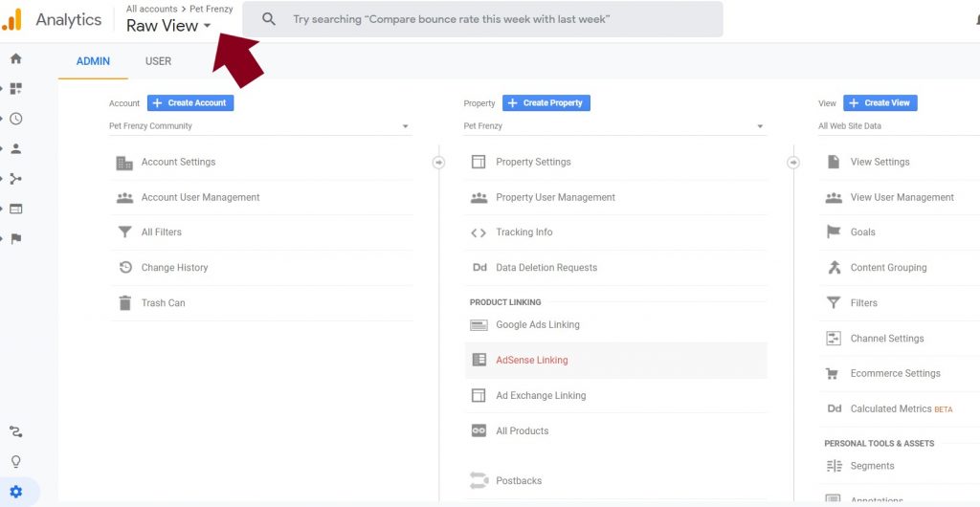Expand the Acquisition section in sidebar

(2, 179)
